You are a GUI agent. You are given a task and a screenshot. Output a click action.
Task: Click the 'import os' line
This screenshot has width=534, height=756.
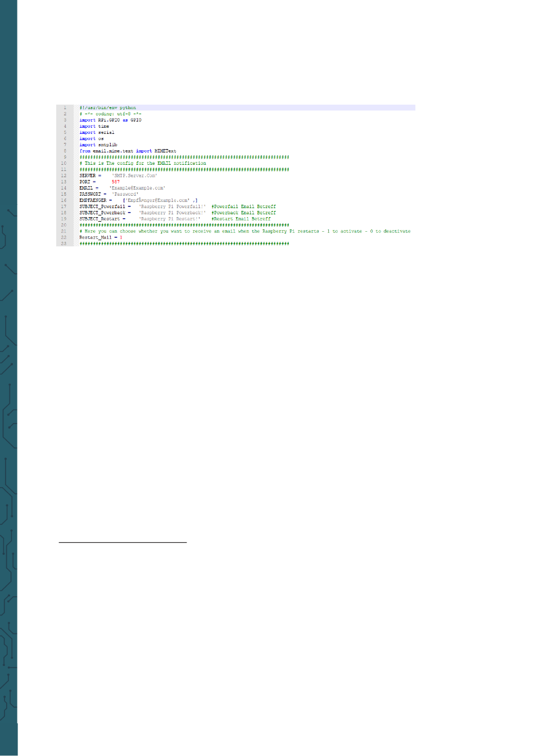point(92,138)
